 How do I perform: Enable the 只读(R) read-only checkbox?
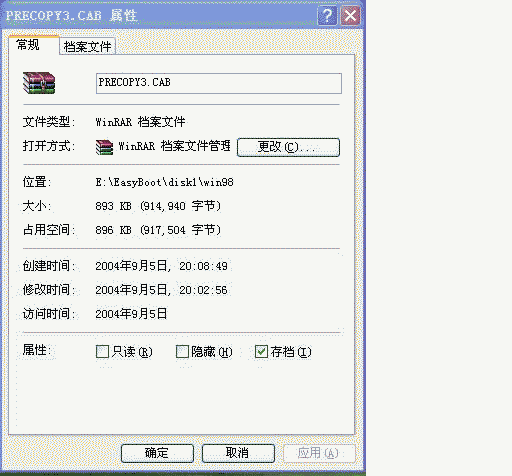point(102,351)
